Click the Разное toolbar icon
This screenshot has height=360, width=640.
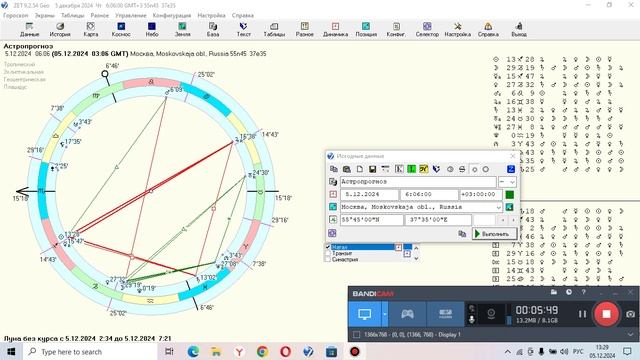tap(304, 29)
